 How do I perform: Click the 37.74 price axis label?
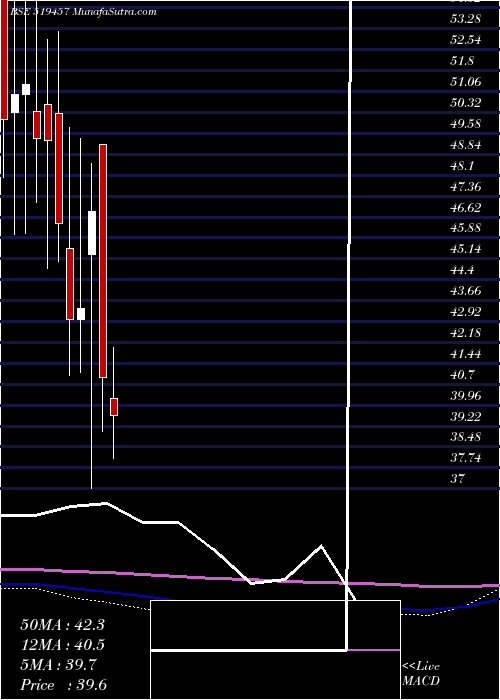(x=466, y=458)
